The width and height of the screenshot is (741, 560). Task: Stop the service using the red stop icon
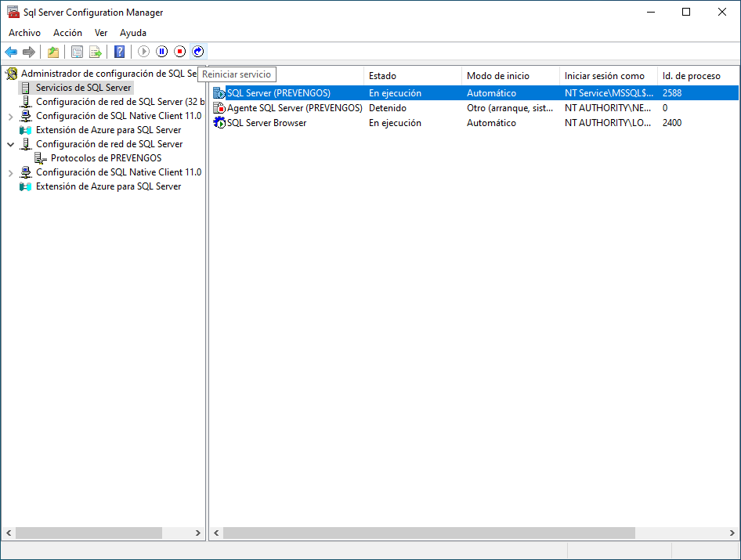pos(180,52)
